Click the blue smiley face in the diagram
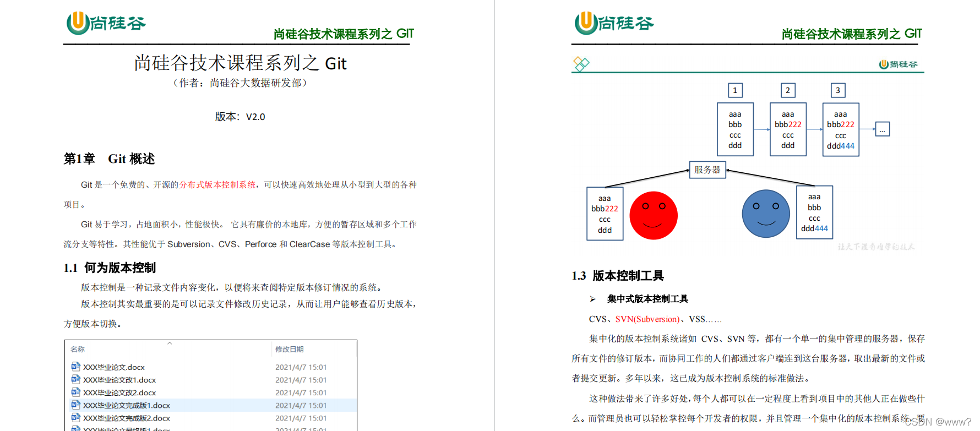Screen dimensions: 980x431 pyautogui.click(x=766, y=214)
